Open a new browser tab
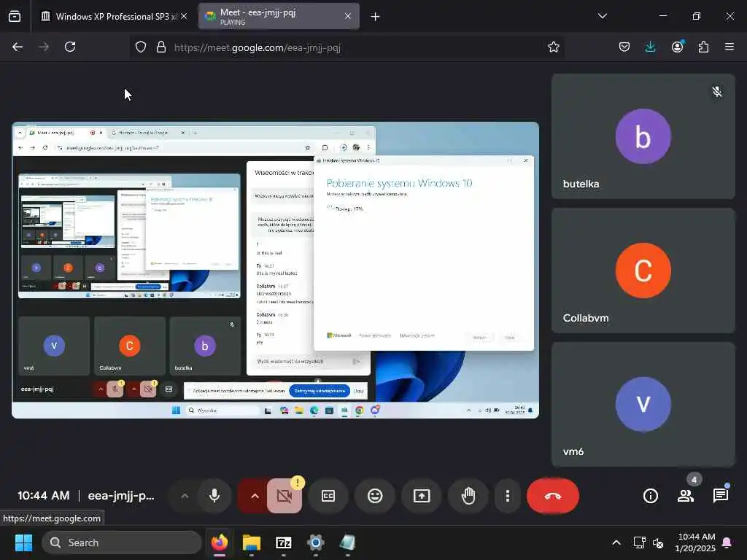This screenshot has width=747, height=560. pos(376,17)
